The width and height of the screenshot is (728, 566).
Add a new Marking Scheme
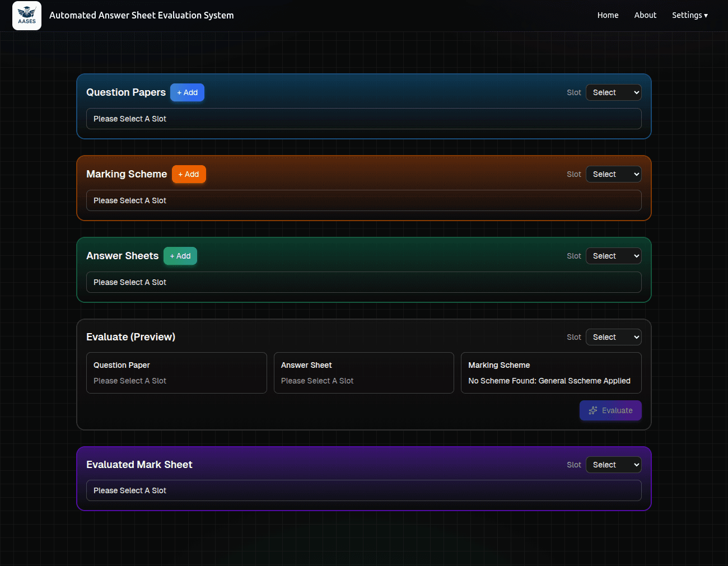coord(189,174)
